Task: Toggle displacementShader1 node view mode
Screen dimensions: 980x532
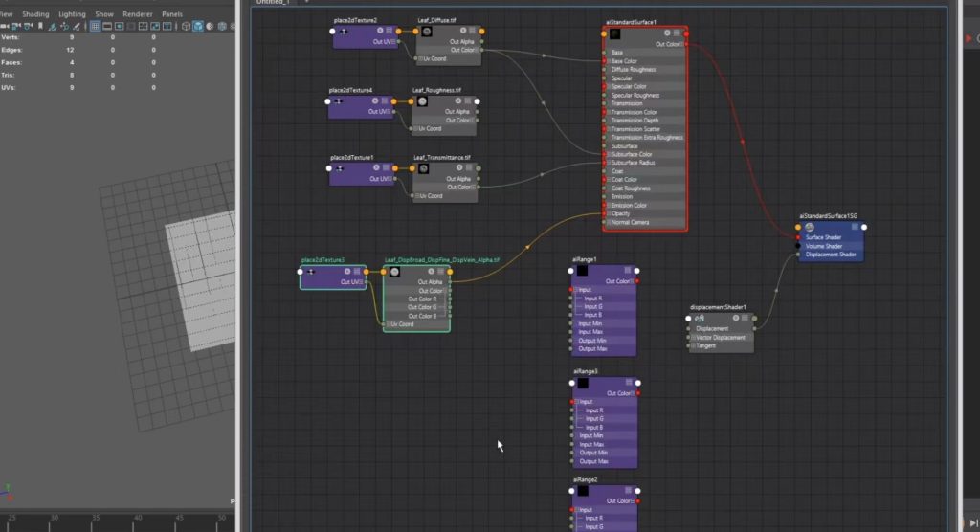Action: pos(745,319)
